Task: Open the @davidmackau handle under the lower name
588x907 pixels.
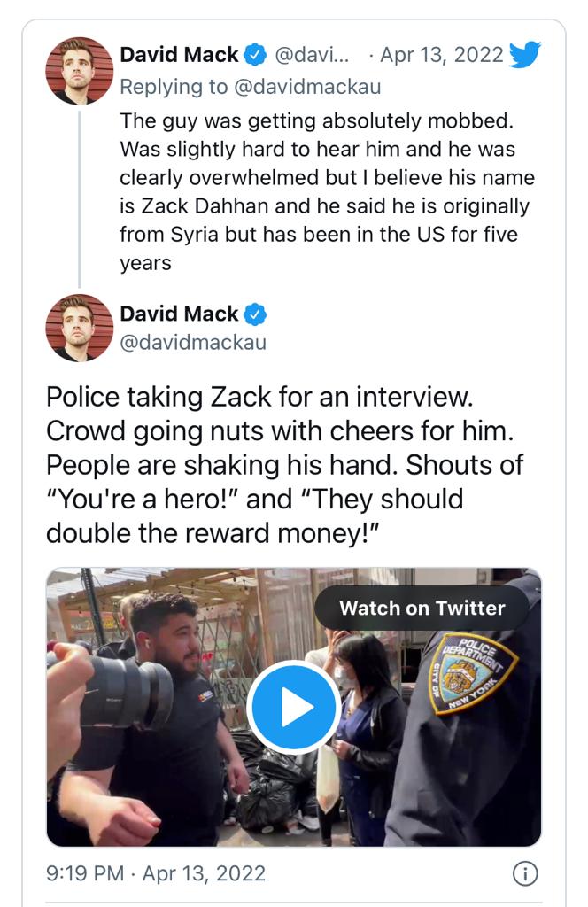Action: point(192,341)
